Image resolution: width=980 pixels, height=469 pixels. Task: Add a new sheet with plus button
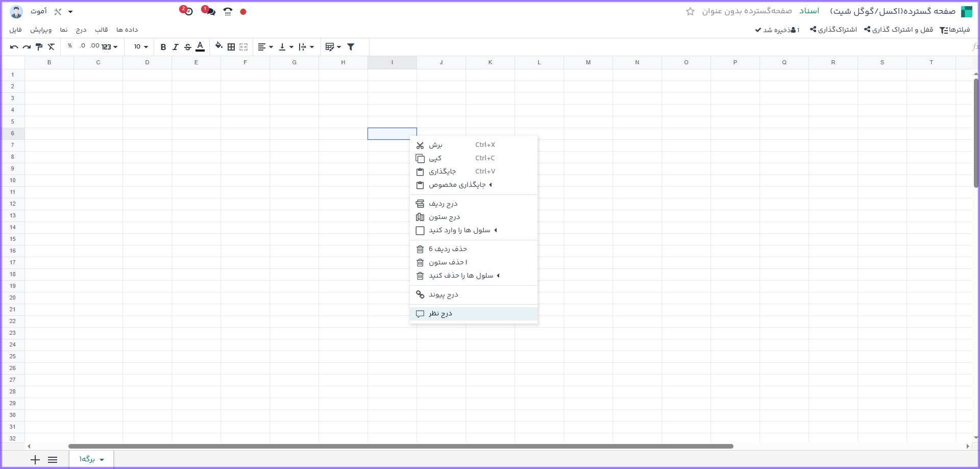35,460
